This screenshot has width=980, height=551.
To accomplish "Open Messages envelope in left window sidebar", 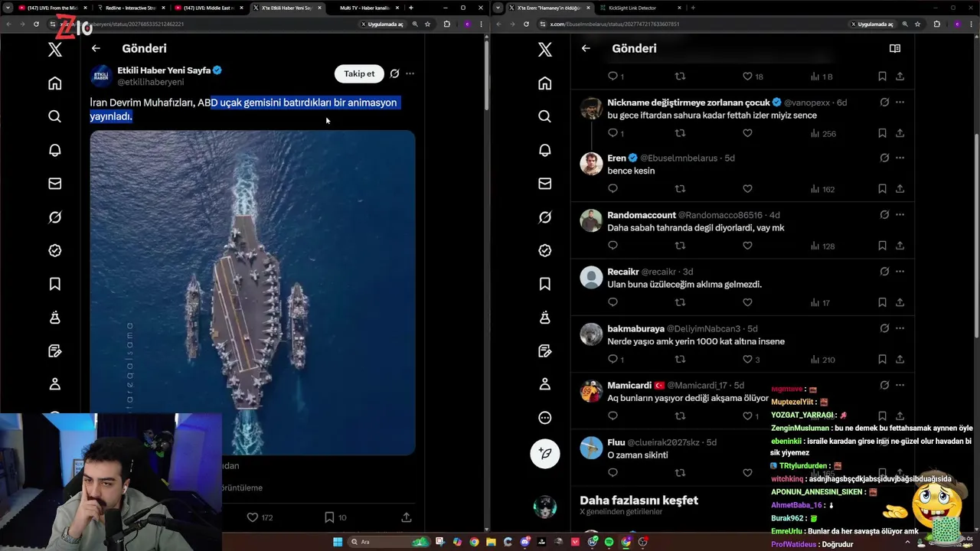I will 54,184.
